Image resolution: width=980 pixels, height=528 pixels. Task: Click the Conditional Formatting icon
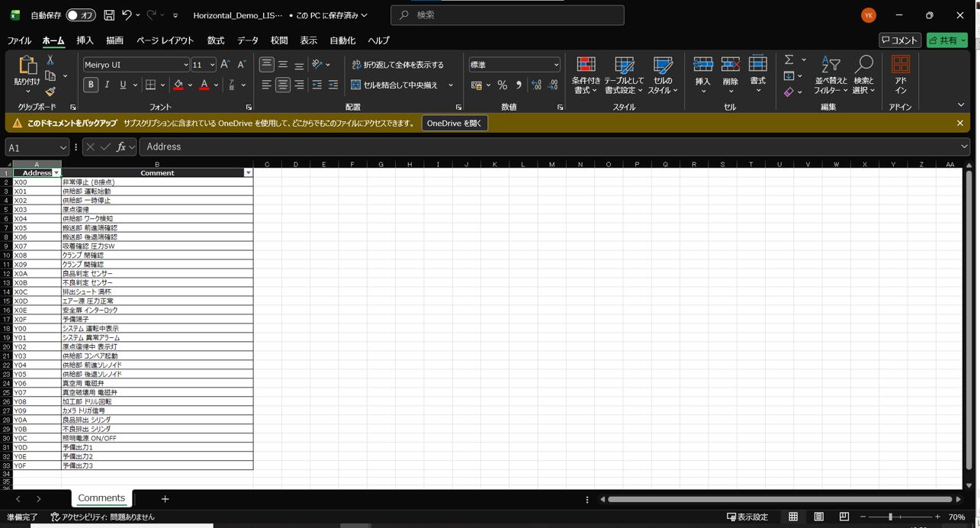[586, 76]
